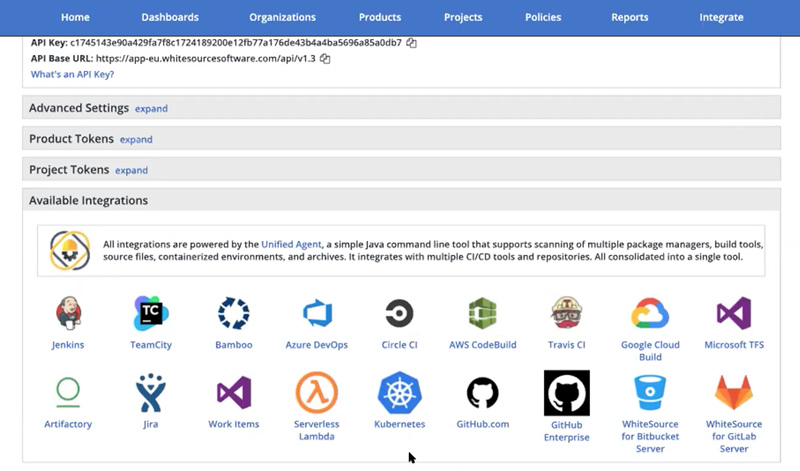Open the Work Items icon
This screenshot has width=800, height=471.
234,392
